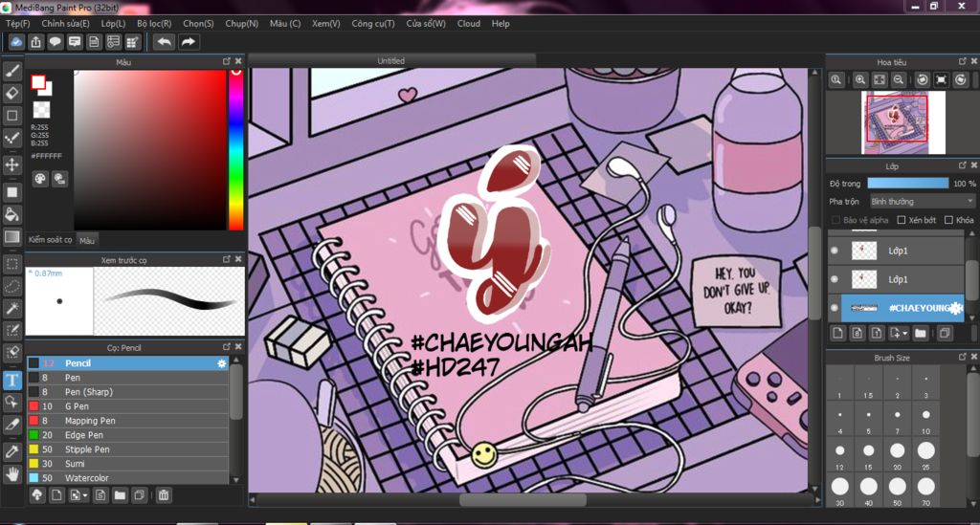Select the Watercolor brush

(128, 478)
